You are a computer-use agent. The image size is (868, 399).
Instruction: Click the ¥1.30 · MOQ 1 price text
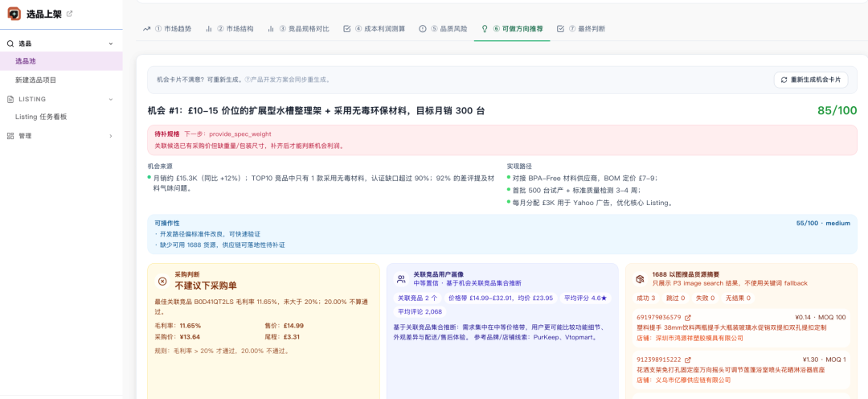[825, 359]
